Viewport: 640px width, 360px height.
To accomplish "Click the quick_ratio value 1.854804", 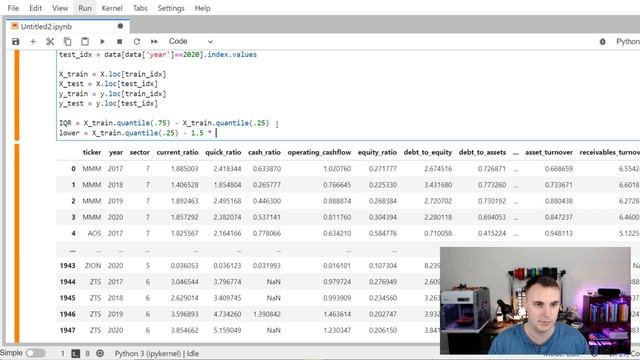I will pyautogui.click(x=227, y=185).
